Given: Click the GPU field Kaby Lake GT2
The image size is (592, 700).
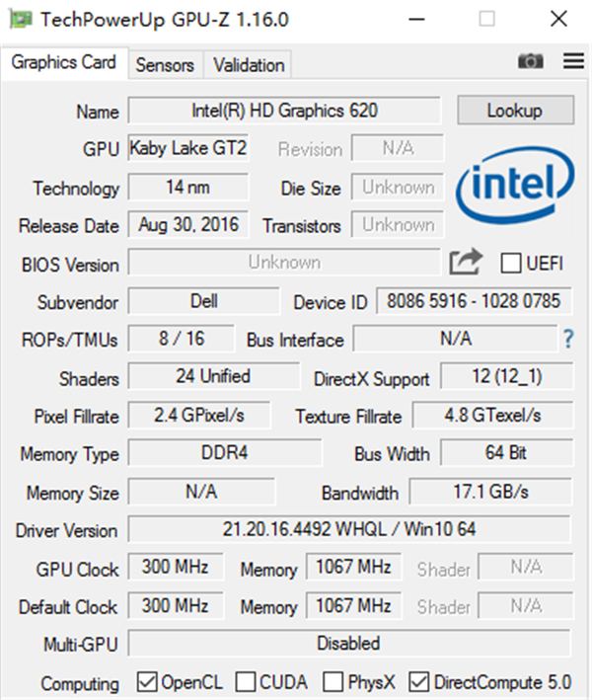Looking at the screenshot, I should click(x=188, y=148).
